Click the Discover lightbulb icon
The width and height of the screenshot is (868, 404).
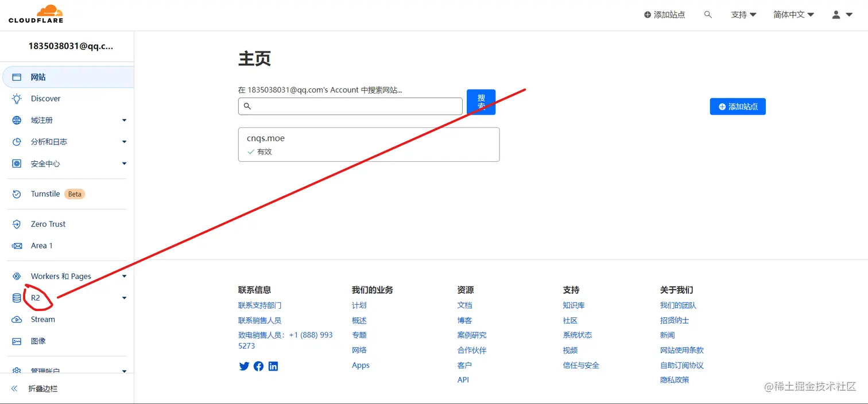(17, 99)
